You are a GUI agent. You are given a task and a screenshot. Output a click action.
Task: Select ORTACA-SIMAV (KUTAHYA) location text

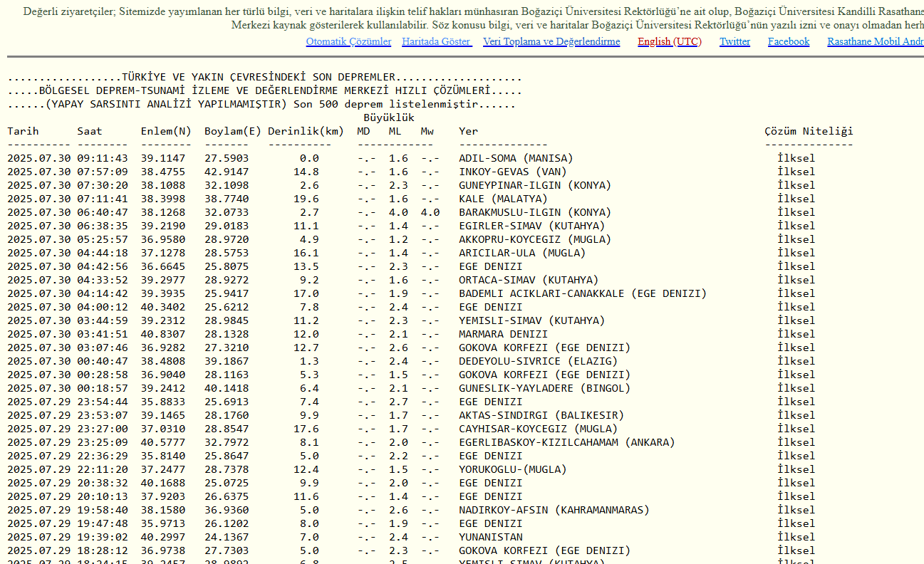tap(529, 280)
